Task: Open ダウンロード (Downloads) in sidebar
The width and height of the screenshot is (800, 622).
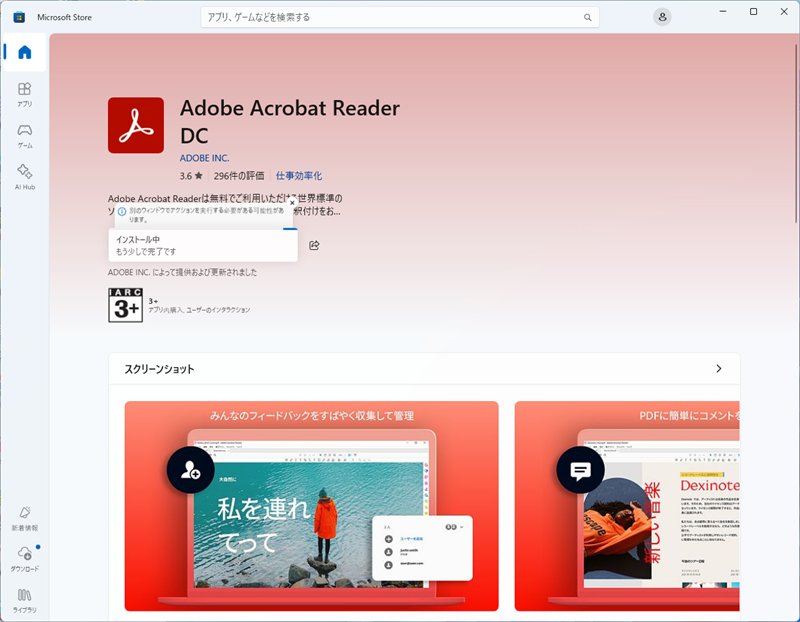Action: pyautogui.click(x=24, y=558)
